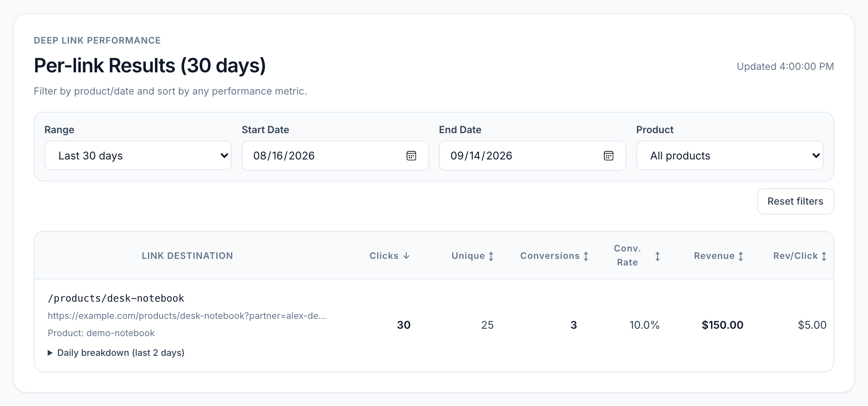Sort table by Conversions column

tap(554, 256)
